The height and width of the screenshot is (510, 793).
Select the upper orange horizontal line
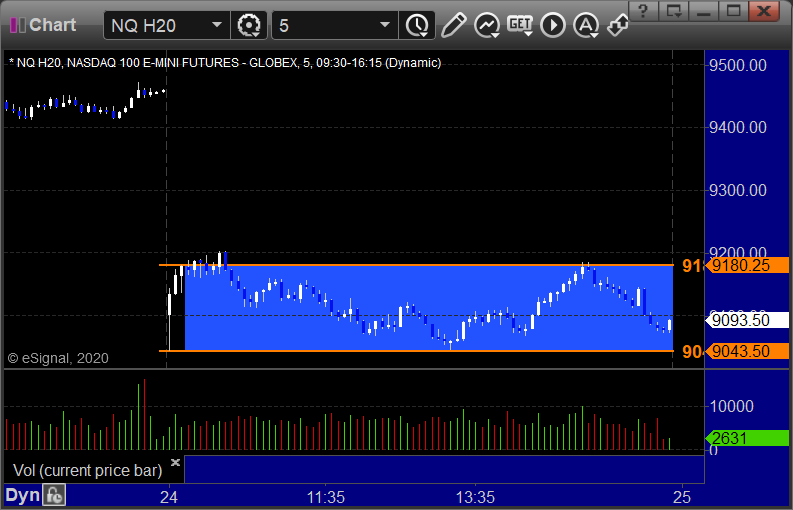416,265
